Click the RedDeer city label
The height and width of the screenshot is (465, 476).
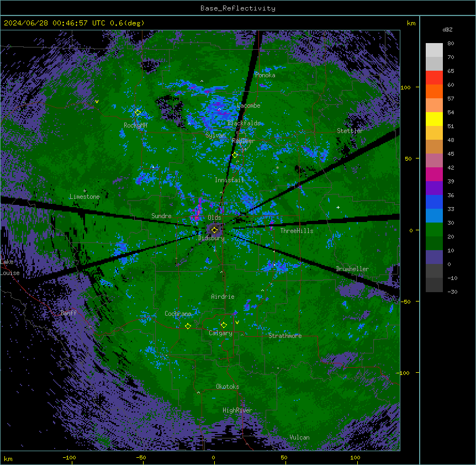point(244,140)
